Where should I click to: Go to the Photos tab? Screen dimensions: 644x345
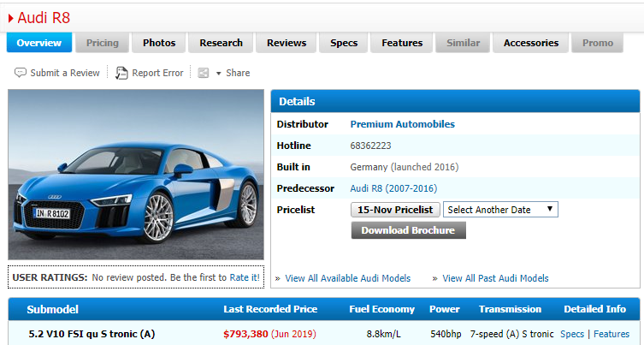click(x=159, y=43)
